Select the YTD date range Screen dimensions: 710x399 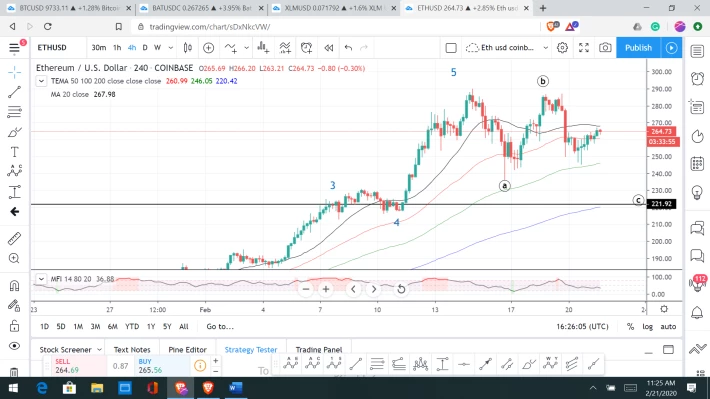(132, 326)
